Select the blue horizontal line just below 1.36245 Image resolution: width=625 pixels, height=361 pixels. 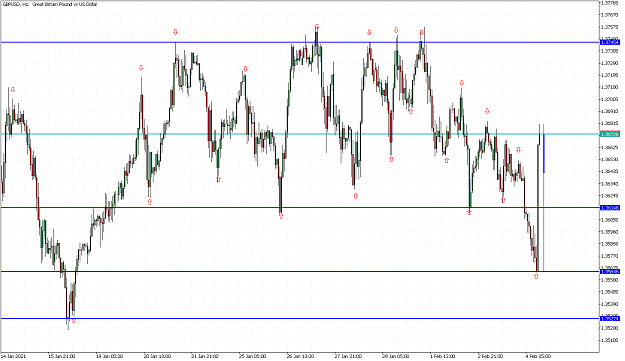point(300,208)
